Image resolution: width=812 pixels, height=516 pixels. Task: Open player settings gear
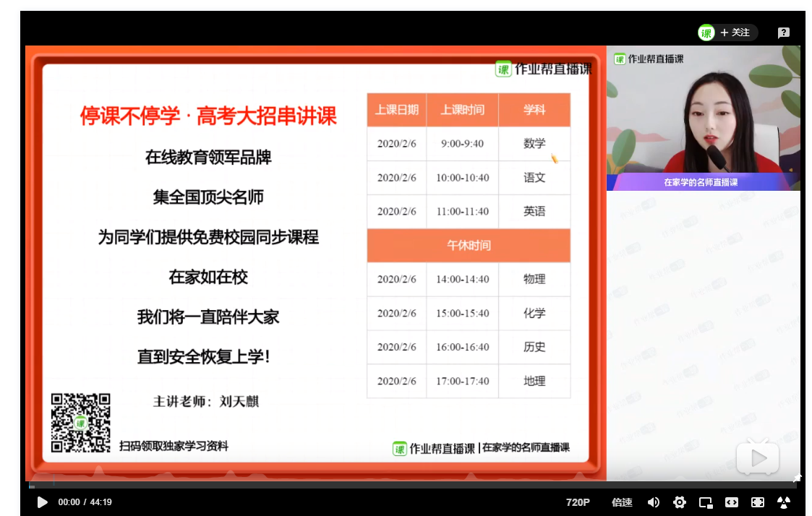[680, 502]
